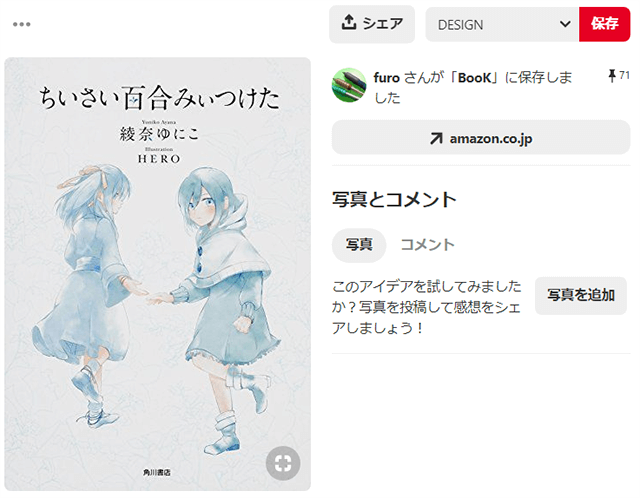Click the 写真とコメント section heading
The image size is (640, 498).
[x=394, y=200]
